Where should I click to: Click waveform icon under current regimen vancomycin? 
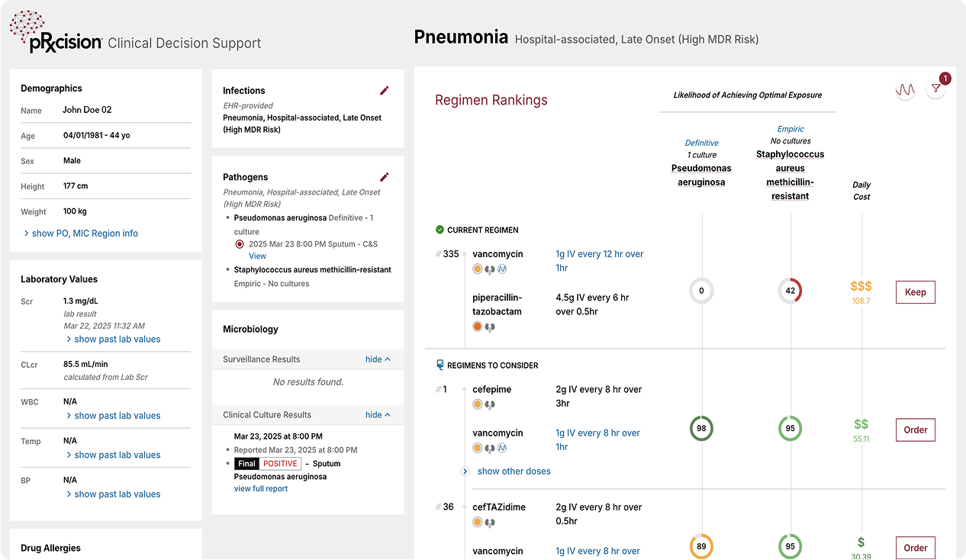point(502,269)
